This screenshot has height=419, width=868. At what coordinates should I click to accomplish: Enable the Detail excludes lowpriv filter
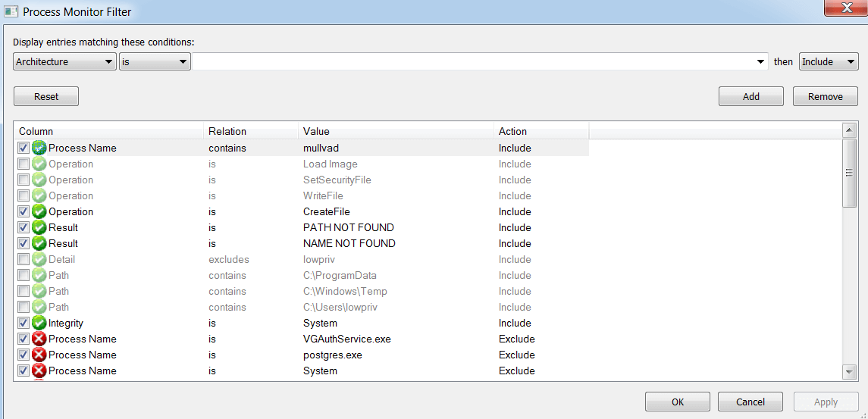(x=24, y=259)
